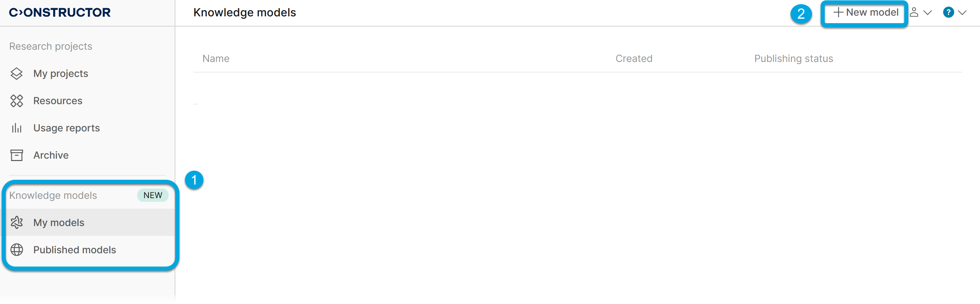Viewport: 980px width, 304px height.
Task: Click the Resources grid icon
Action: pyautogui.click(x=17, y=101)
